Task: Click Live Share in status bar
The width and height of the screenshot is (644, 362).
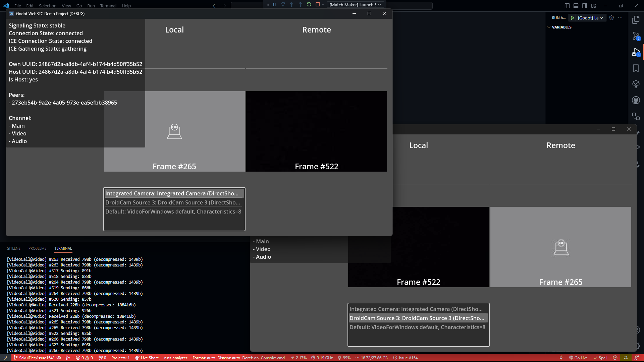Action: coord(147,358)
